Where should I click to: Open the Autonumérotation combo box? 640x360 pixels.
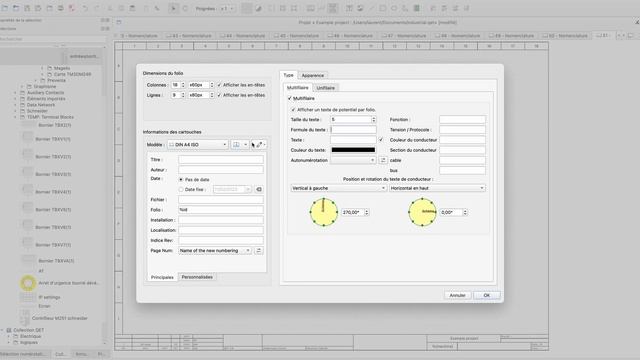click(353, 160)
